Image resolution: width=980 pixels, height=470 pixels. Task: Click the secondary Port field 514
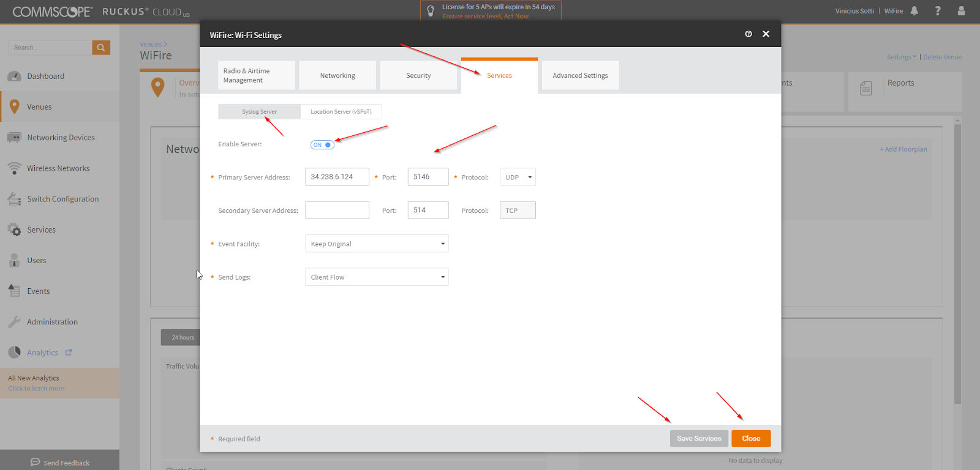tap(428, 210)
